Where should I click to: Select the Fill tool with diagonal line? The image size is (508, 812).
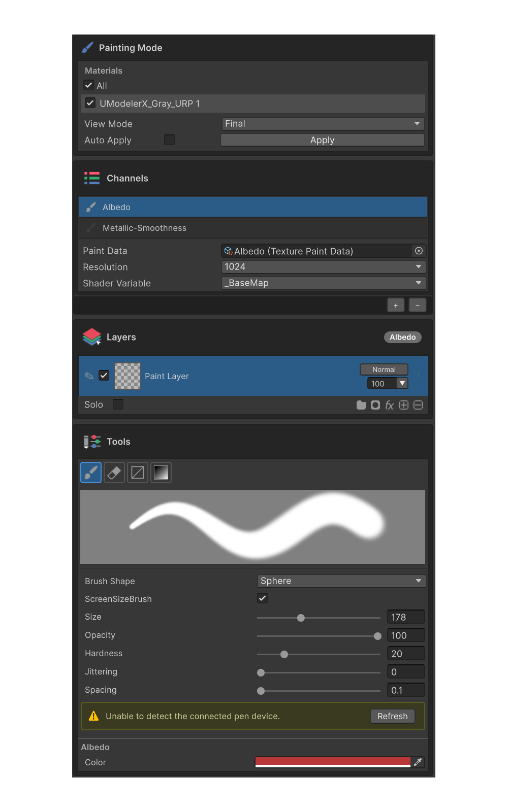point(138,472)
